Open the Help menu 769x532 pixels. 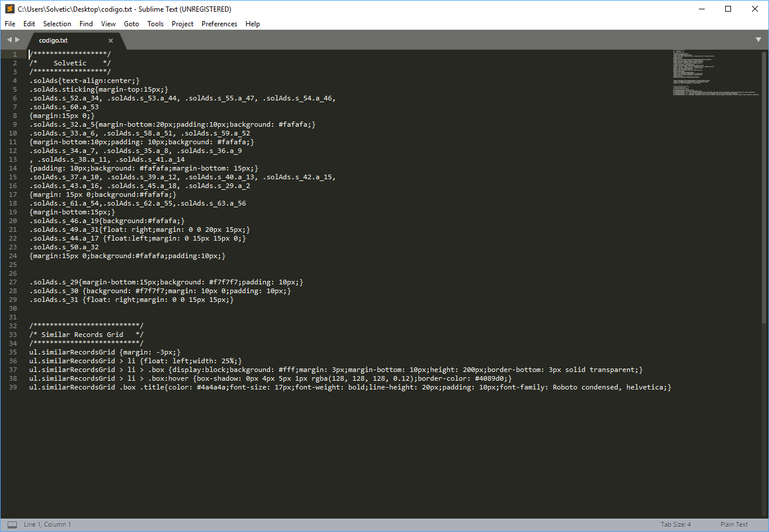(x=252, y=24)
